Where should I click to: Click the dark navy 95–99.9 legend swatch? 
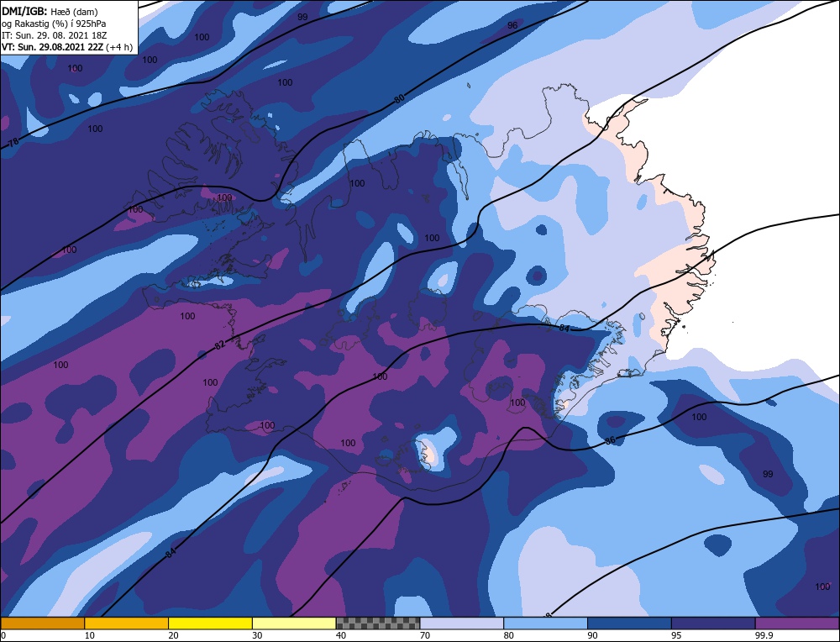(713, 624)
